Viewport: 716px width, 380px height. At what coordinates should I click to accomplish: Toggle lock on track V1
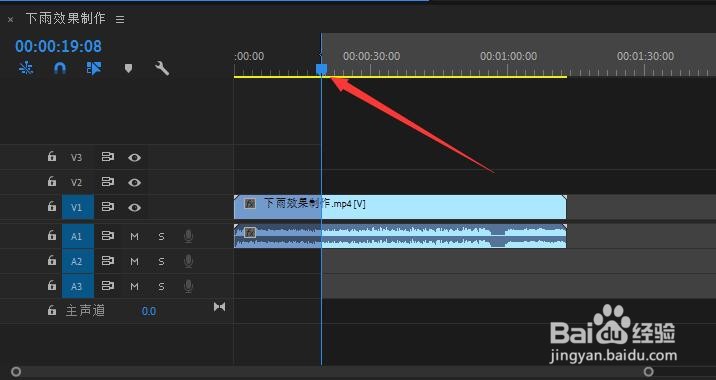(x=52, y=206)
